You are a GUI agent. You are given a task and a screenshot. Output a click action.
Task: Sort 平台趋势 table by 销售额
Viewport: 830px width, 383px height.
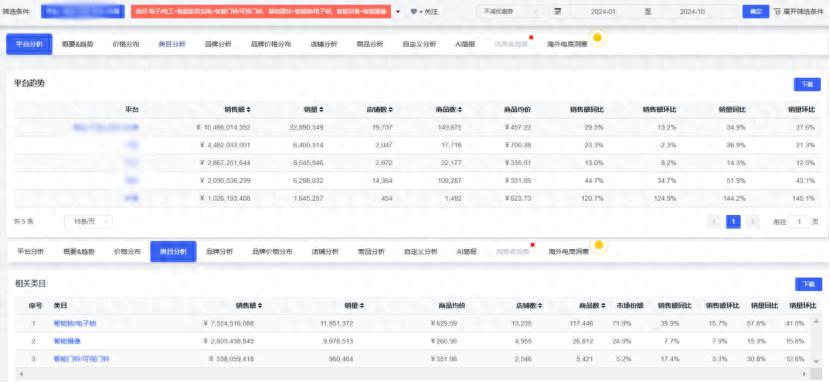(249, 110)
